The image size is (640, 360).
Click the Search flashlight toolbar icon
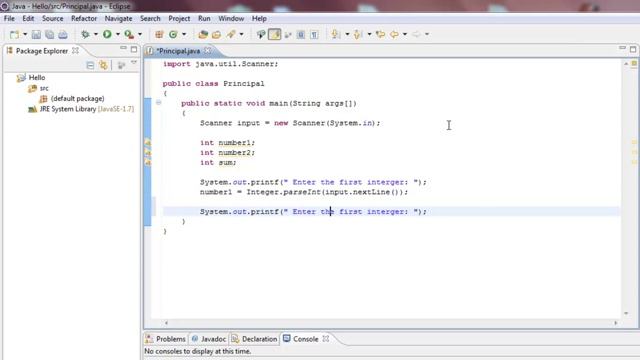(x=231, y=35)
